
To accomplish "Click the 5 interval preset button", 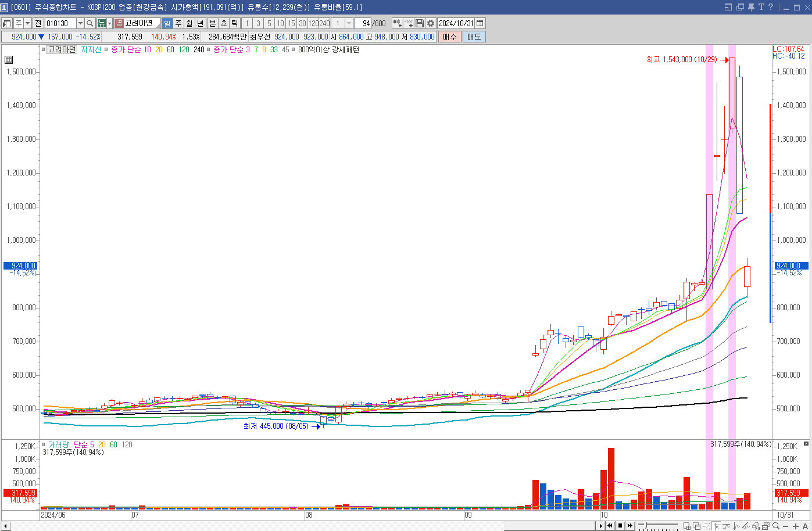I will coord(269,23).
